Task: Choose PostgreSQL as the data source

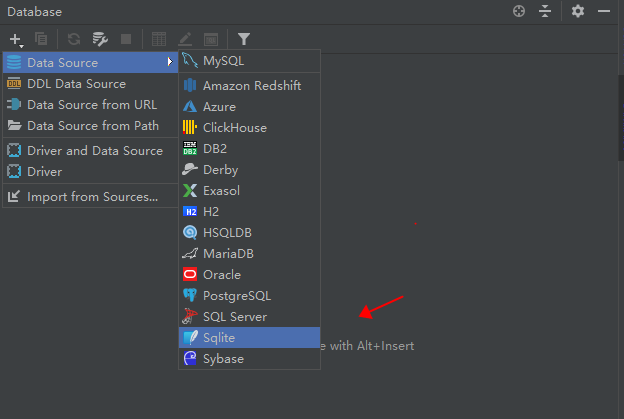Action: click(236, 296)
